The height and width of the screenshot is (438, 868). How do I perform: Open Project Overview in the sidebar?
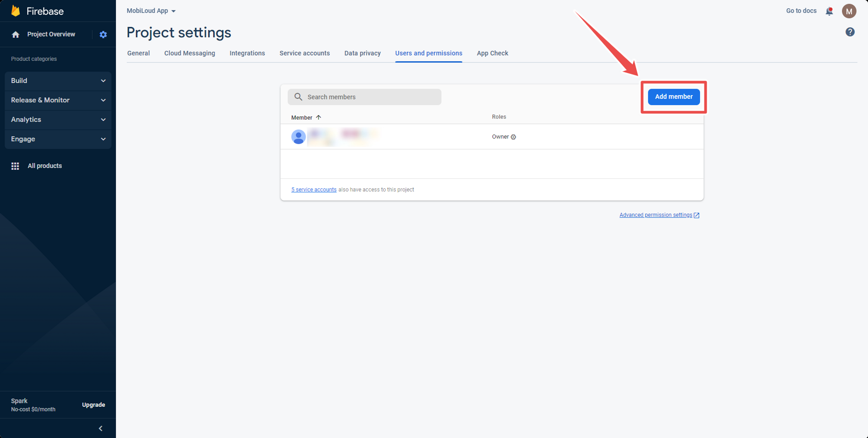(51, 34)
